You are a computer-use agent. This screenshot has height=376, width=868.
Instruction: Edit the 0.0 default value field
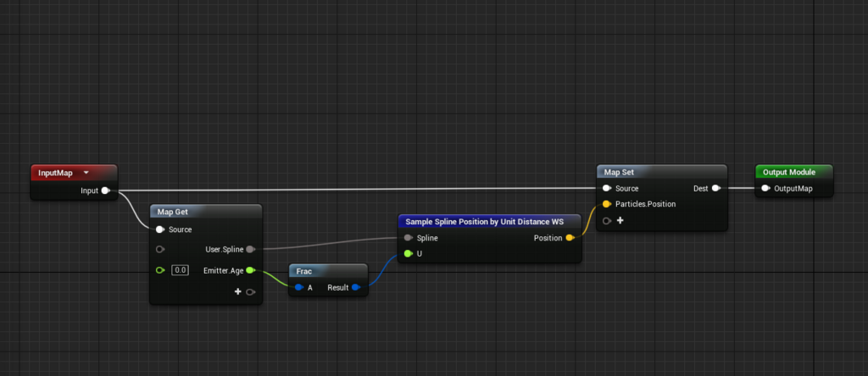coord(180,270)
